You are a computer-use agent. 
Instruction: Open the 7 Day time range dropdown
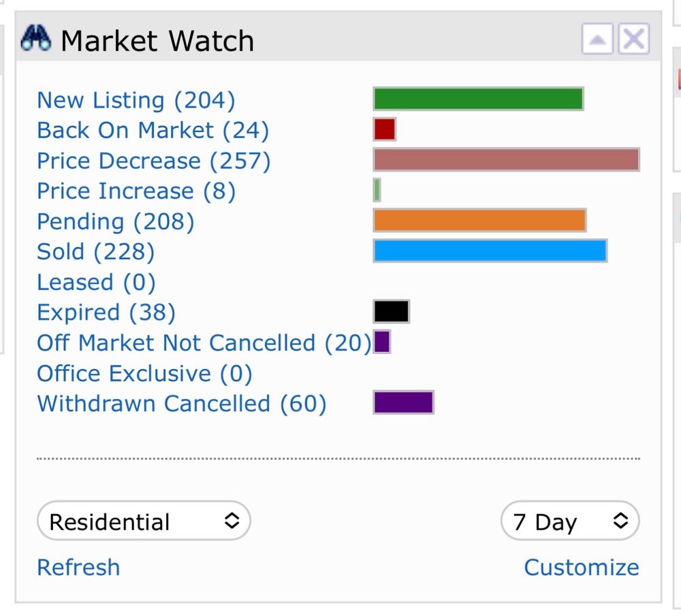tap(570, 521)
